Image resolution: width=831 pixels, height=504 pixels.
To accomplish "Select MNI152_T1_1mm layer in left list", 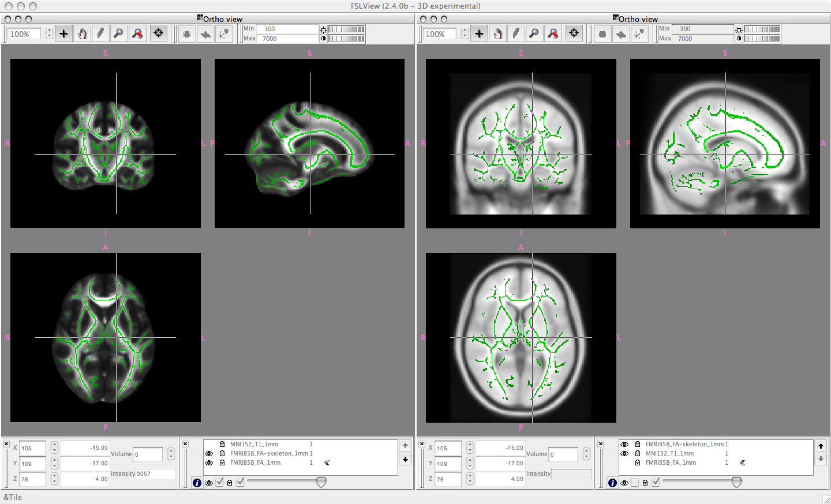I will [254, 444].
